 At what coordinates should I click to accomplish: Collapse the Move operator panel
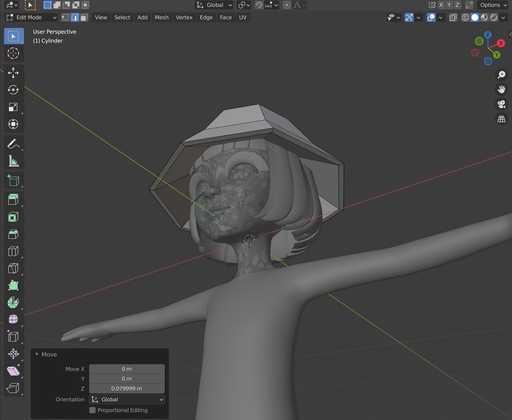coord(37,354)
